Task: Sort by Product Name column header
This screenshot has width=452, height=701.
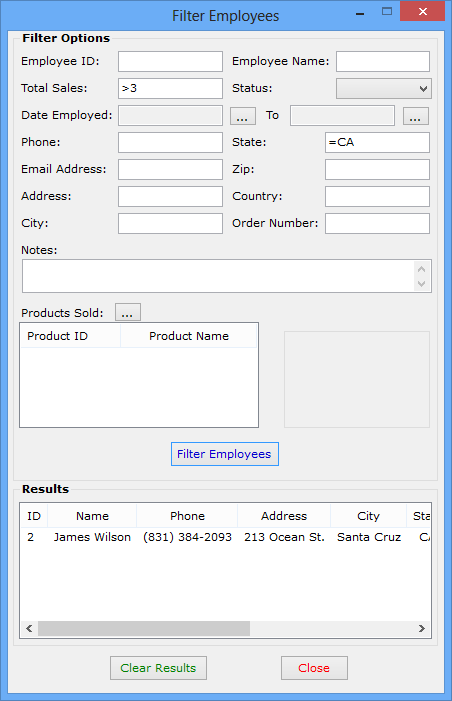Action: pyautogui.click(x=189, y=336)
